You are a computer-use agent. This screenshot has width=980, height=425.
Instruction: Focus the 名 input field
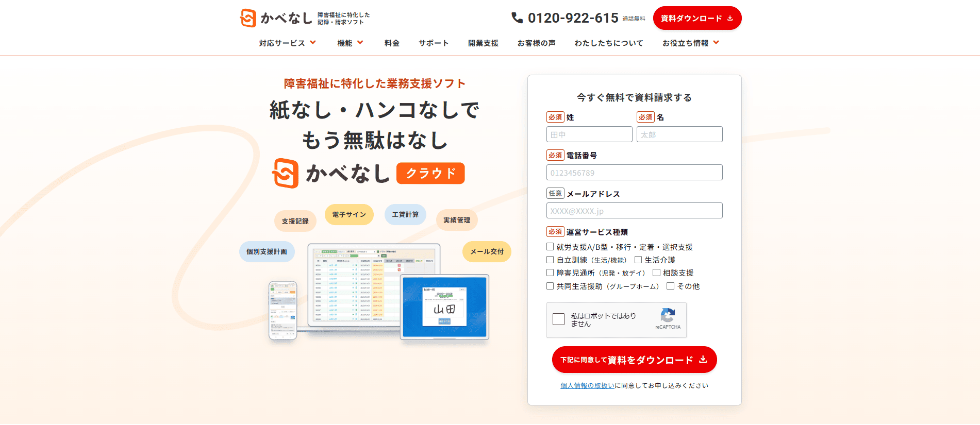(679, 134)
